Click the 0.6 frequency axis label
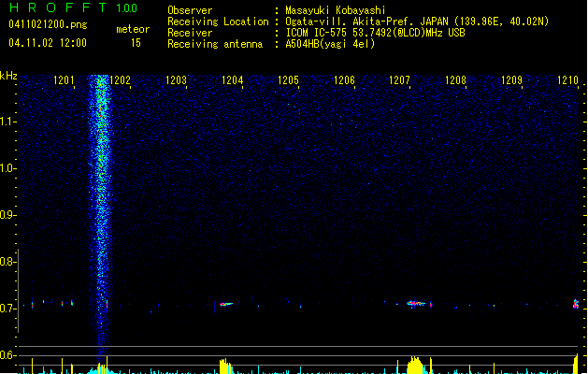This screenshot has height=374, width=588. (7, 355)
